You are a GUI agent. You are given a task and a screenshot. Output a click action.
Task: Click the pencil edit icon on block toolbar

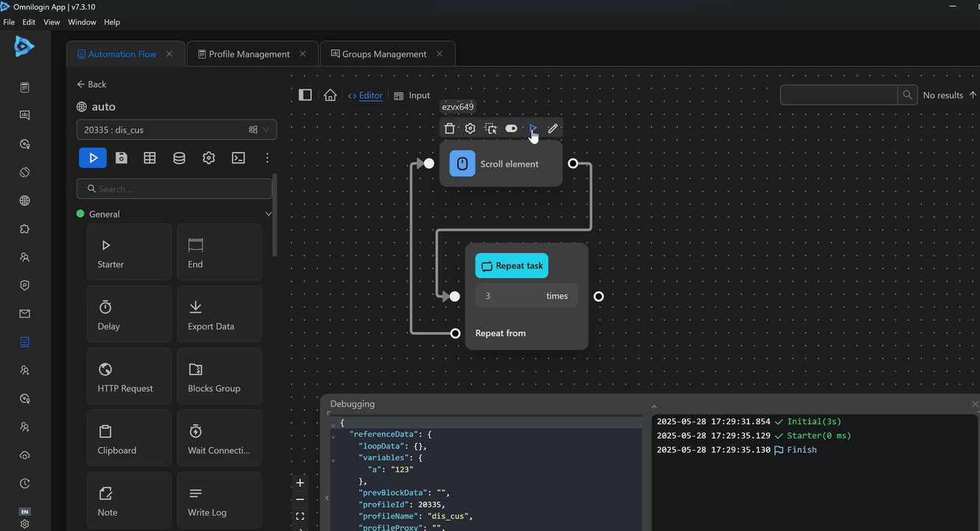pos(553,128)
